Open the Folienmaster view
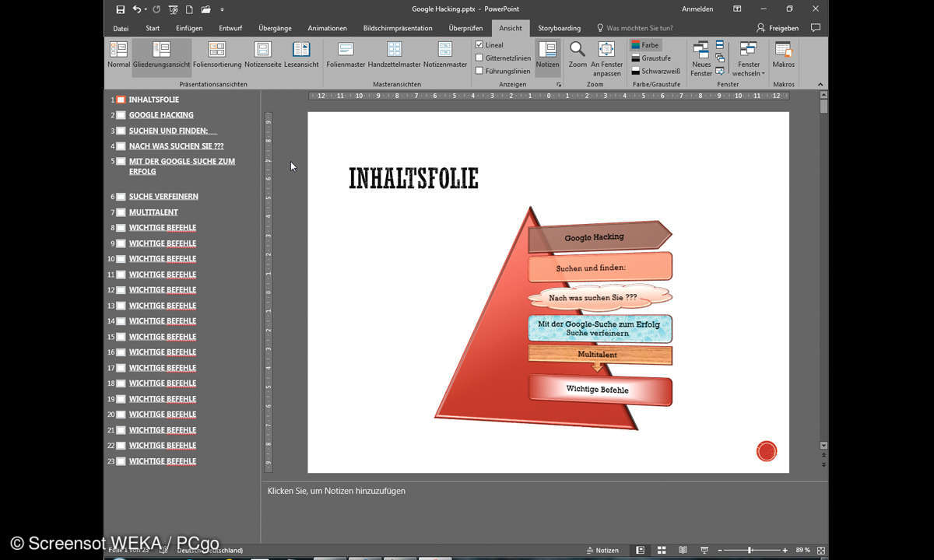 pyautogui.click(x=346, y=55)
